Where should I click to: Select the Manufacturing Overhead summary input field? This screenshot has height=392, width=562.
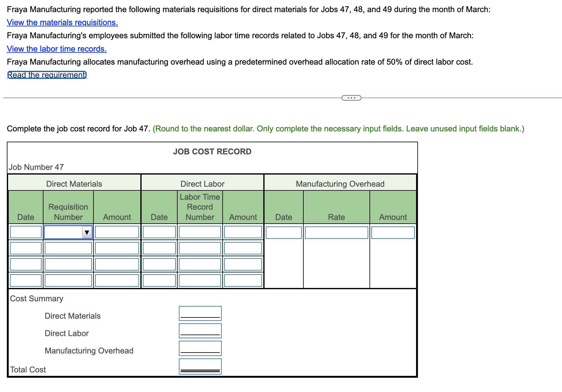coord(200,348)
